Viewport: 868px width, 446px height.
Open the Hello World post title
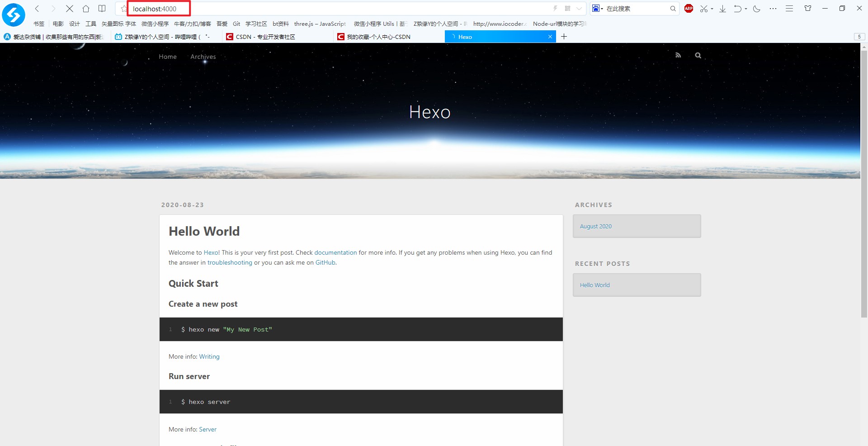point(204,231)
